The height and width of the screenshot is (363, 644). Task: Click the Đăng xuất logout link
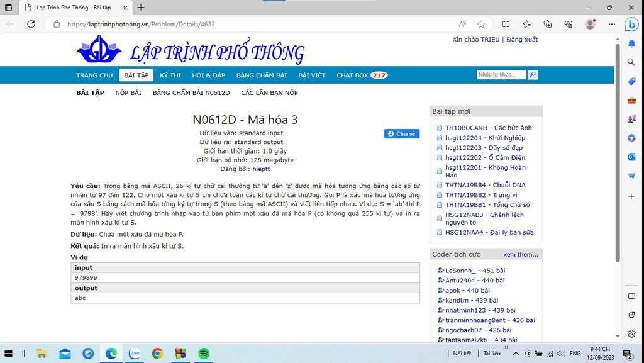(522, 40)
